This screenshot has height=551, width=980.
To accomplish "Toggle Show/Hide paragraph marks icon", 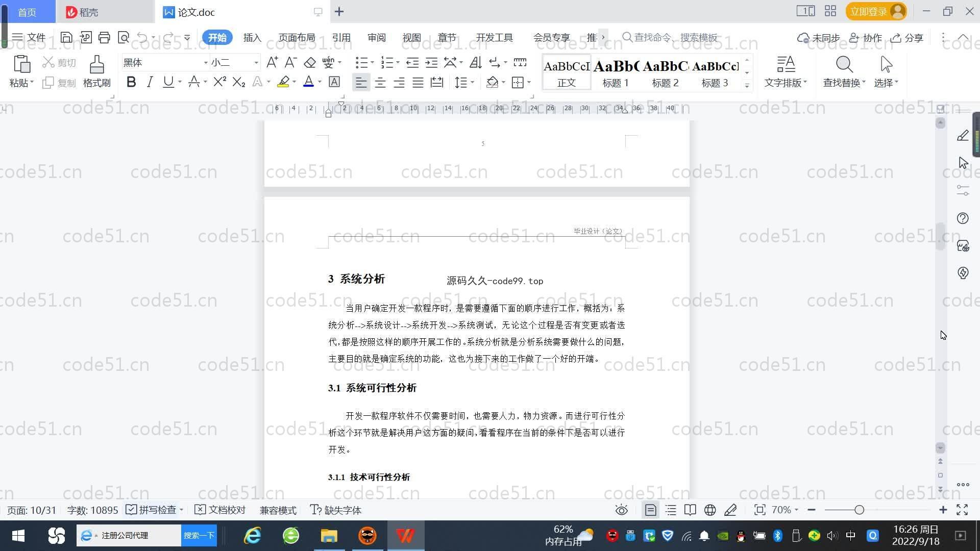I will pos(495,62).
